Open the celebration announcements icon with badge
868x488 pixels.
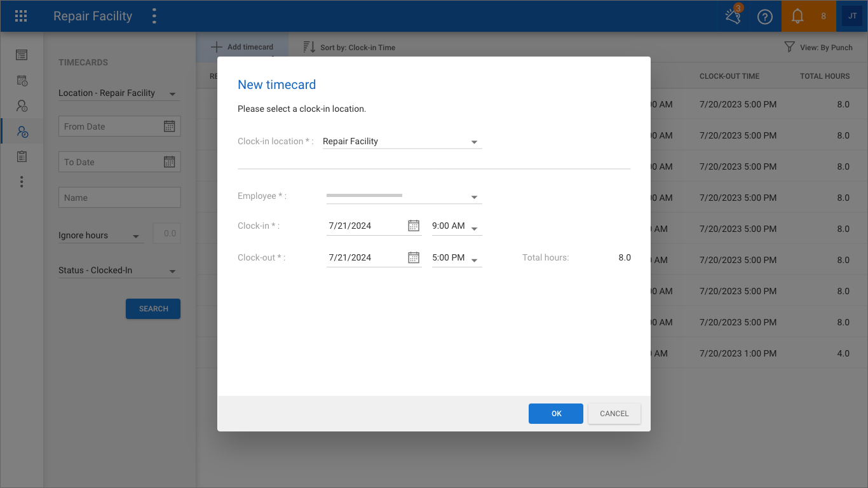click(x=733, y=16)
